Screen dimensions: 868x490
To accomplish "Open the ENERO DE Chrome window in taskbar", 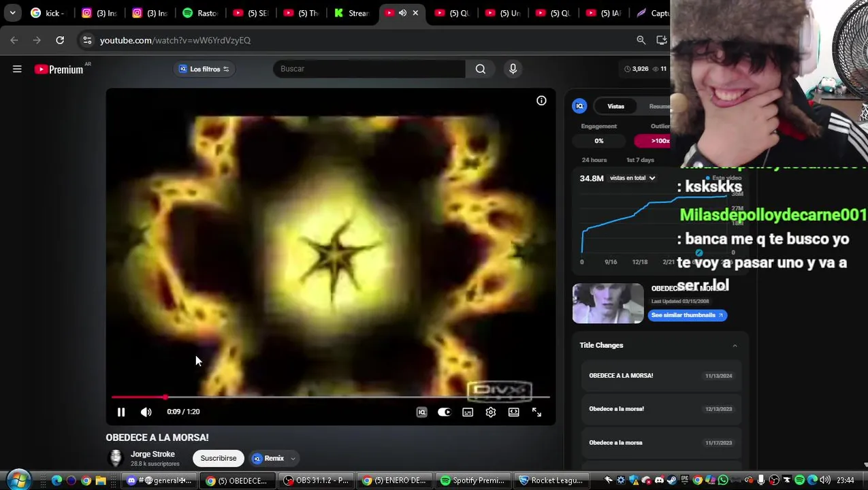I will tap(395, 480).
